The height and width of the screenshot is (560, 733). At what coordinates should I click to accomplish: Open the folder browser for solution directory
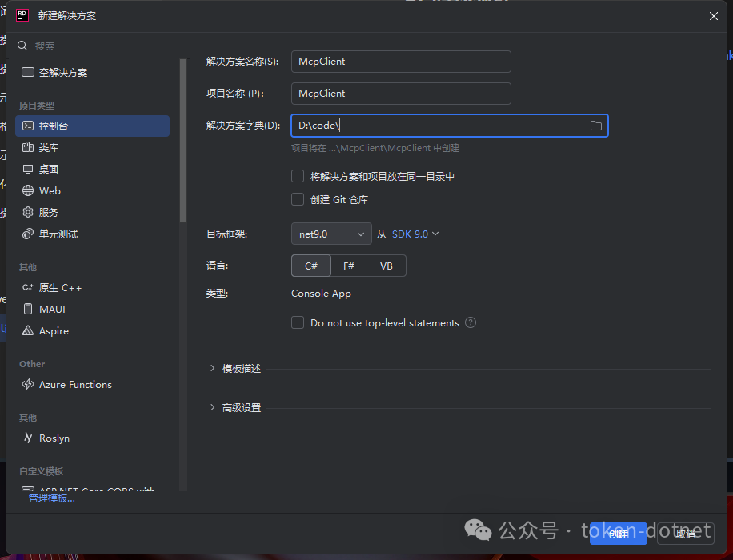coord(595,125)
